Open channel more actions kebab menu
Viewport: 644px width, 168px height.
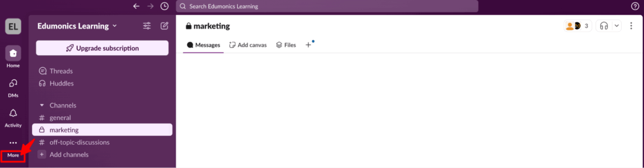(631, 26)
